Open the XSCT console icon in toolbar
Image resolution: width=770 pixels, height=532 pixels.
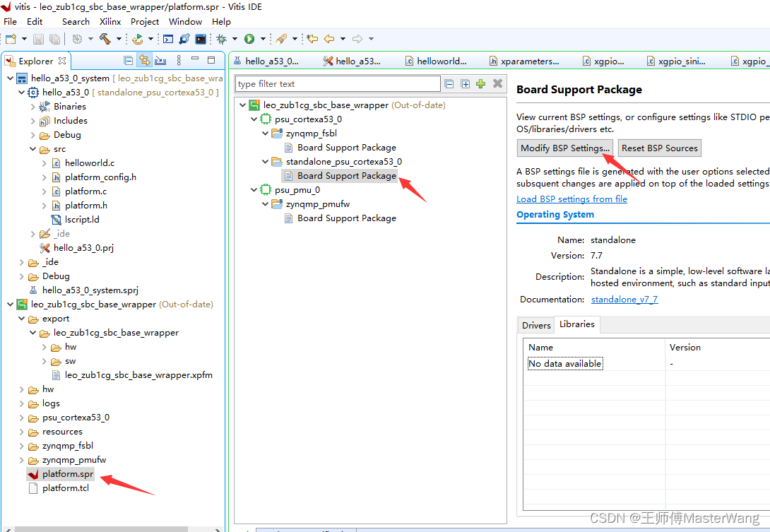(x=168, y=39)
